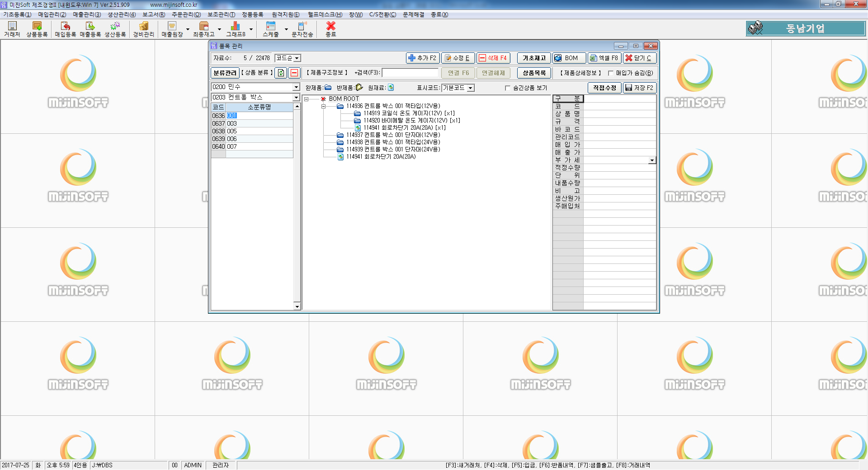
Task: Click folder icon of 114937 단자대(12V용)
Action: [x=340, y=135]
